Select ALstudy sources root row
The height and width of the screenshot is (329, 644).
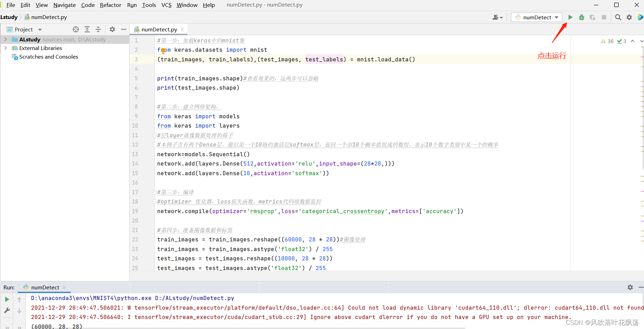65,39
